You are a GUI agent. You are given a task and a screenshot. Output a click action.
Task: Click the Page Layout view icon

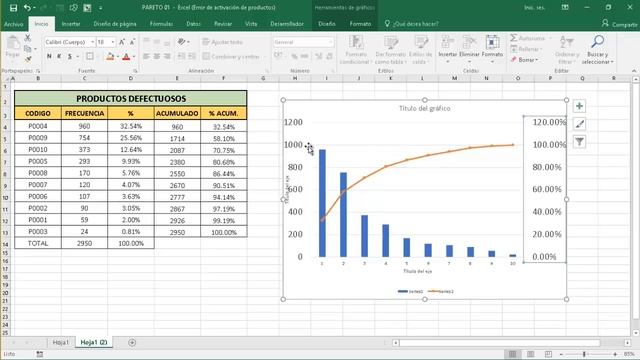pos(531,354)
